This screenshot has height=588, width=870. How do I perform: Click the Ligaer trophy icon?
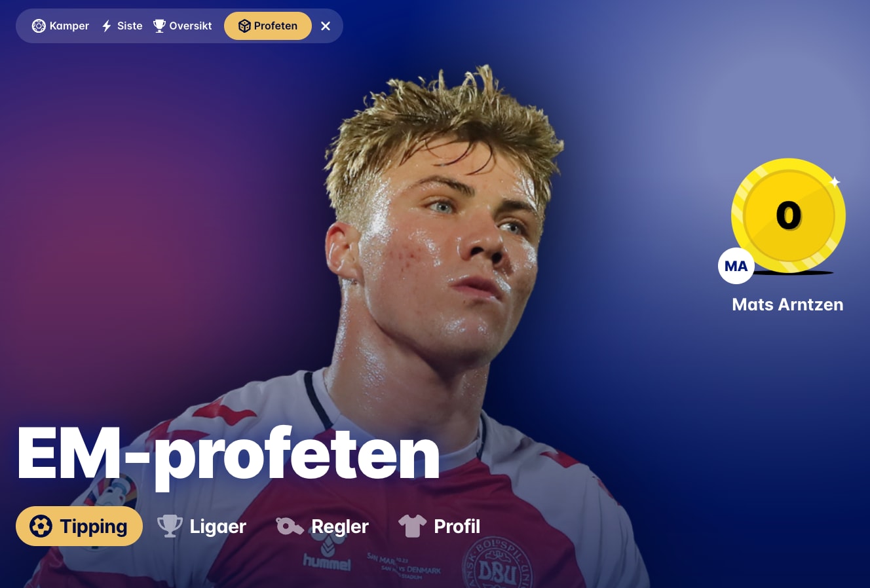pos(170,526)
